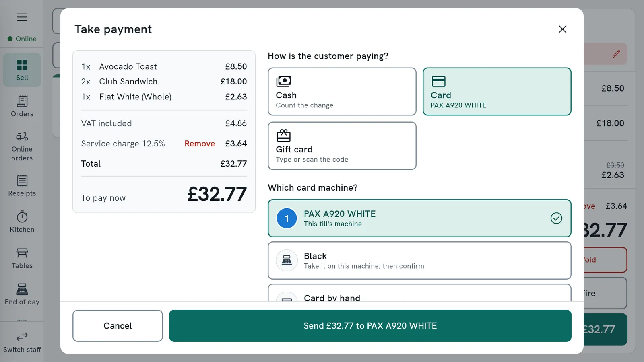Click the blue number 1 badge
644x362 pixels.
[287, 218]
